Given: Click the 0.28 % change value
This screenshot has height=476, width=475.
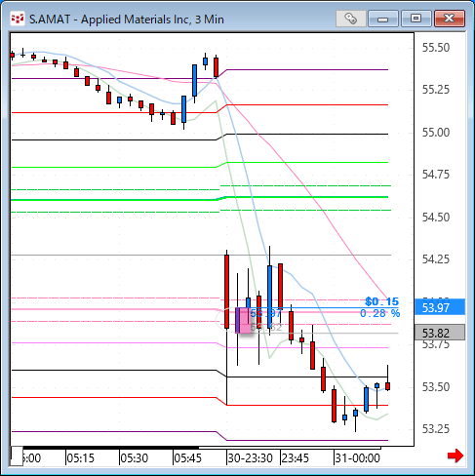Looking at the screenshot, I should coord(379,313).
